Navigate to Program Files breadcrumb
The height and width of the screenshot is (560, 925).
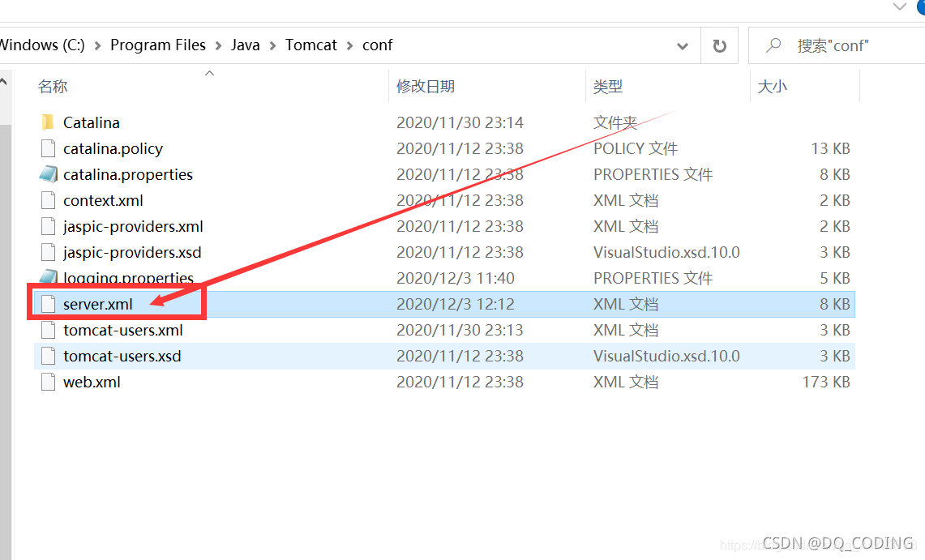tap(158, 45)
